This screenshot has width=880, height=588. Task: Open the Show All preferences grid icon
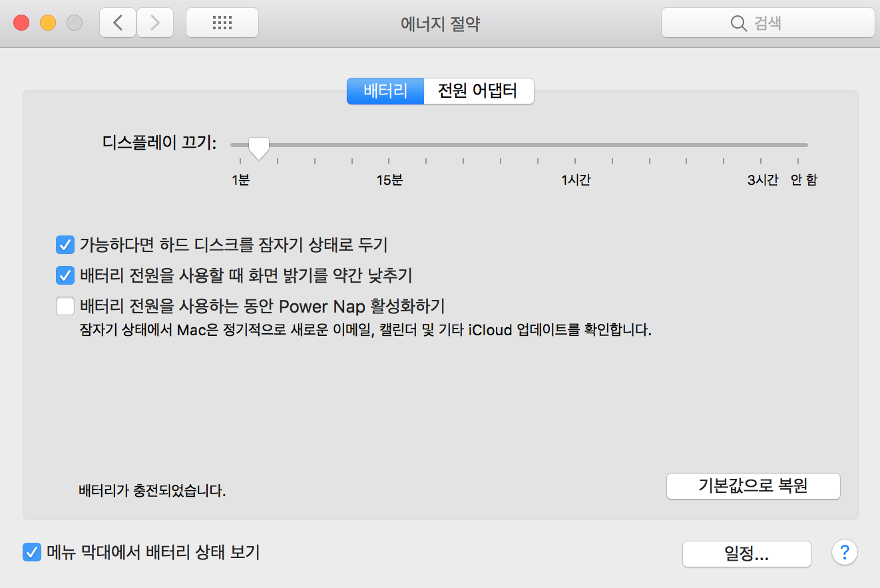(222, 22)
